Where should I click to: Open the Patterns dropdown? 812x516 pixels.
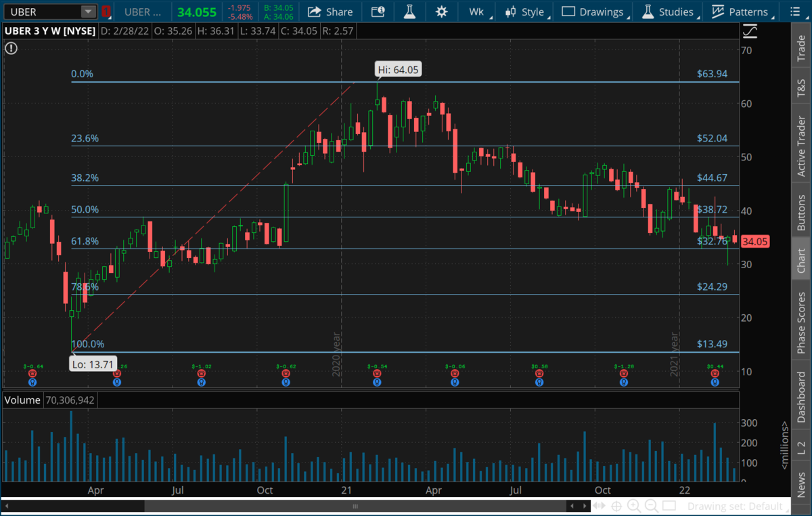click(740, 12)
